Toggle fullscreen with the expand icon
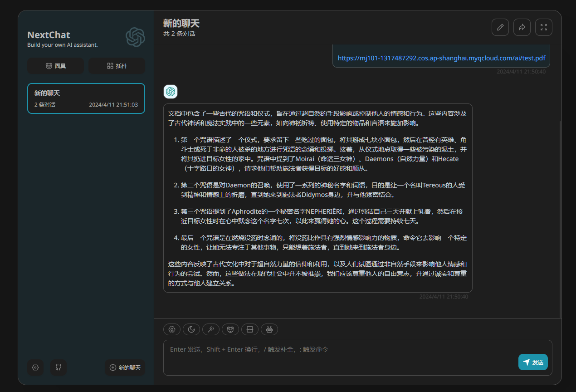Viewport: 576px width, 392px height. pyautogui.click(x=544, y=27)
